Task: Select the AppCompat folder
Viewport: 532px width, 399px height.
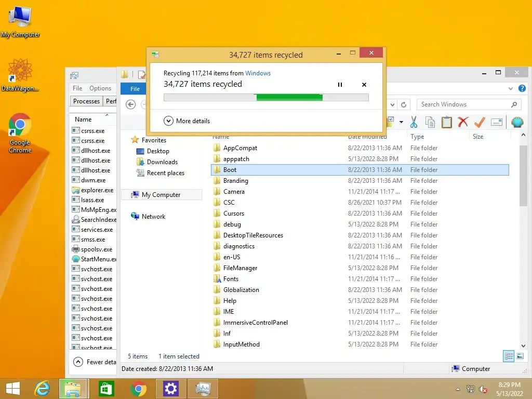Action: pos(240,148)
